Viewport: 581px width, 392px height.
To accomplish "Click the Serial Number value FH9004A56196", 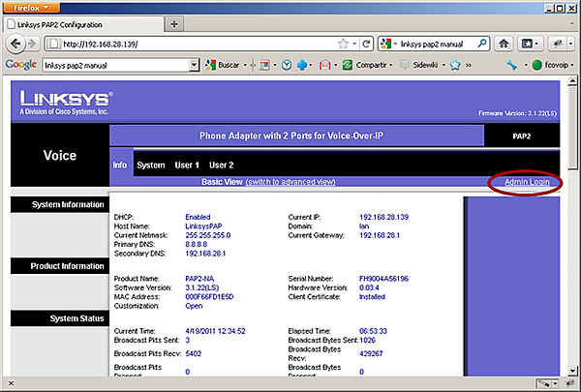I will [x=383, y=279].
